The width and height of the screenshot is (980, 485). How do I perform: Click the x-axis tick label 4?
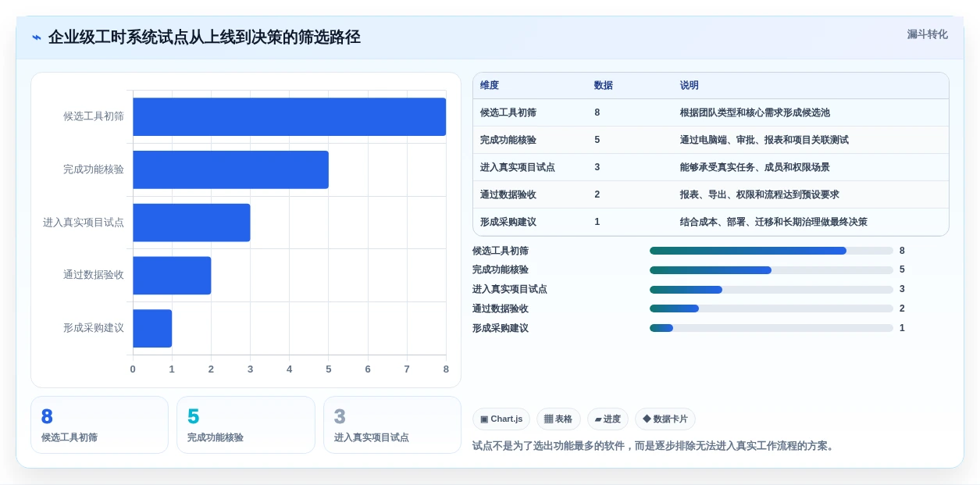tap(289, 369)
